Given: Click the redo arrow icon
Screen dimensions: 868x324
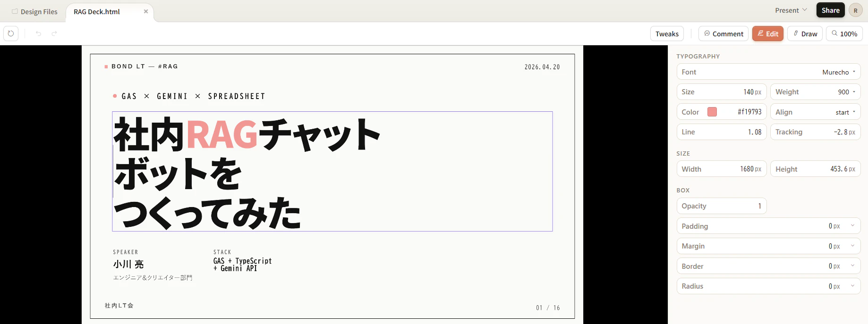Looking at the screenshot, I should click(x=54, y=33).
